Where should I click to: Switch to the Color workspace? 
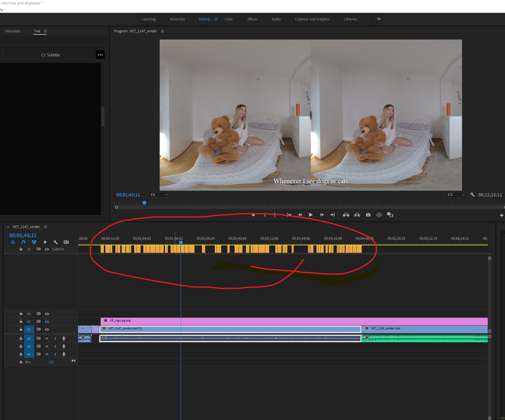click(x=228, y=19)
